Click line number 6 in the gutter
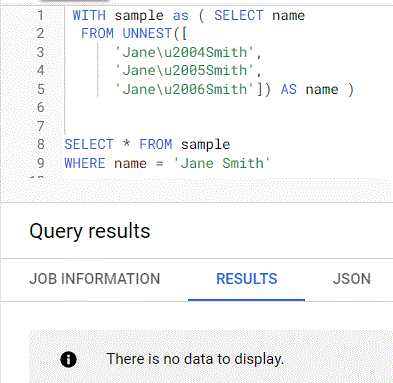393x383 pixels. [40, 107]
